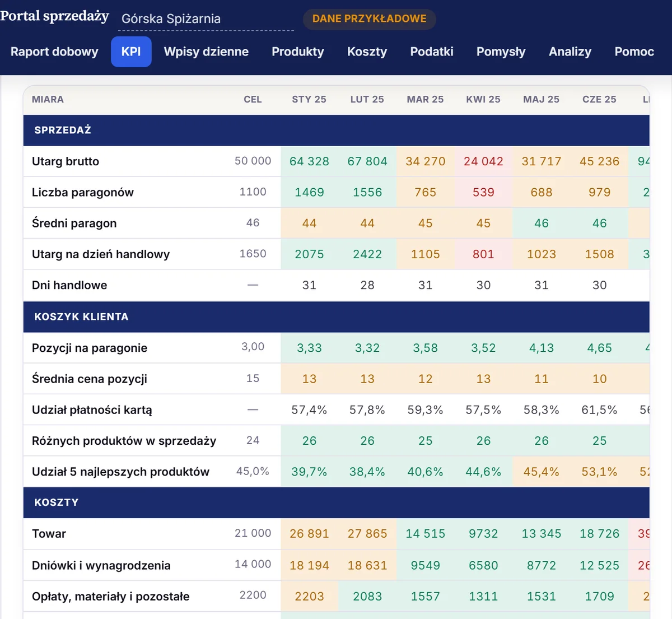Select the Dni handlowe row label
Screen dimensions: 672x619
(69, 285)
